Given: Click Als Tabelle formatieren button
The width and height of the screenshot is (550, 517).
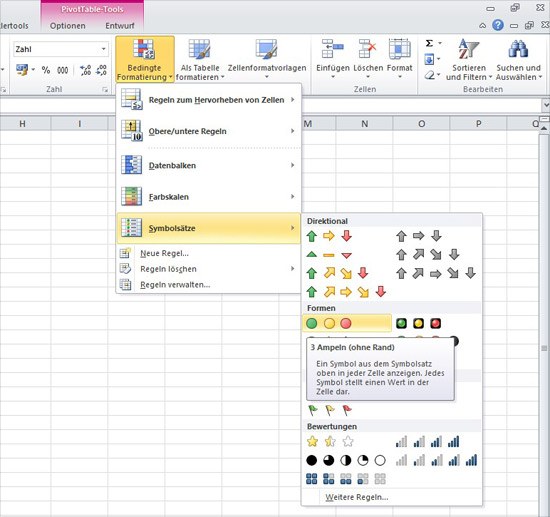Looking at the screenshot, I should [x=200, y=59].
